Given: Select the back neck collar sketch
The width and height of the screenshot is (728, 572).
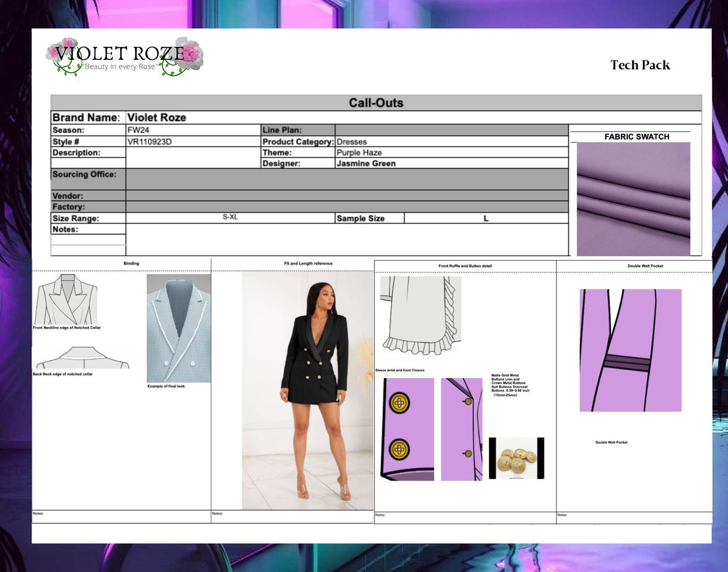Looking at the screenshot, I should (82, 358).
